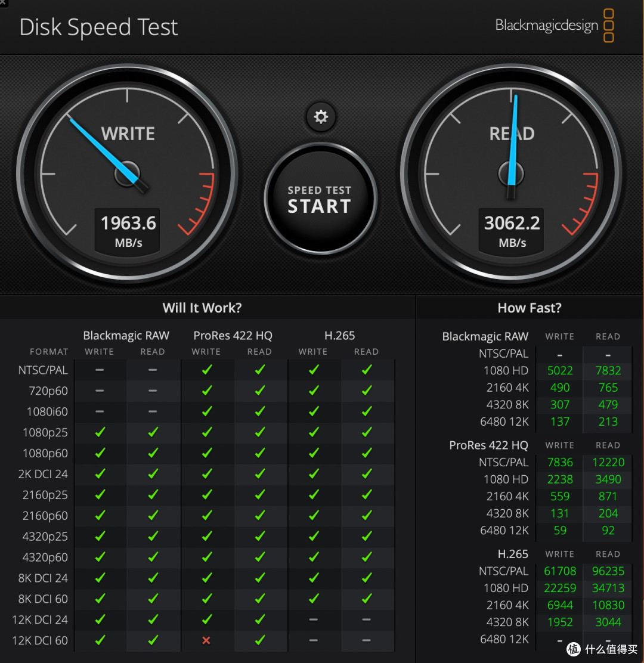Click ProRes NTSC/PAL read value 12220

(608, 462)
